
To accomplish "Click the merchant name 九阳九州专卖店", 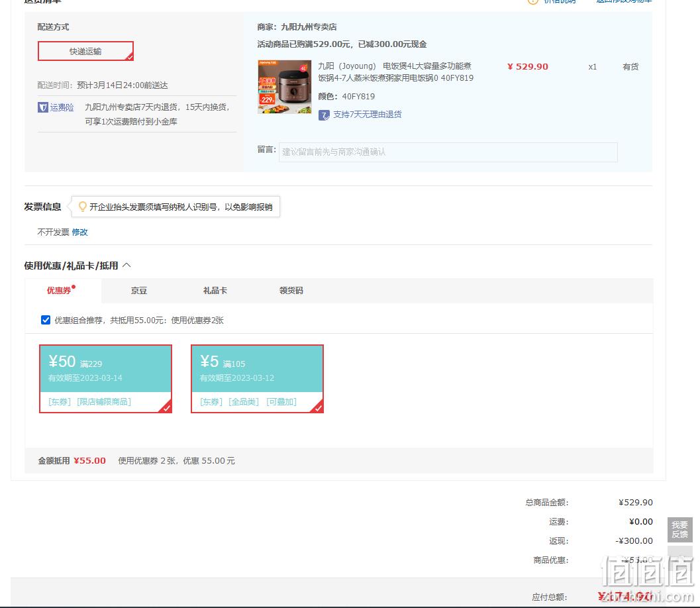I will point(309,27).
